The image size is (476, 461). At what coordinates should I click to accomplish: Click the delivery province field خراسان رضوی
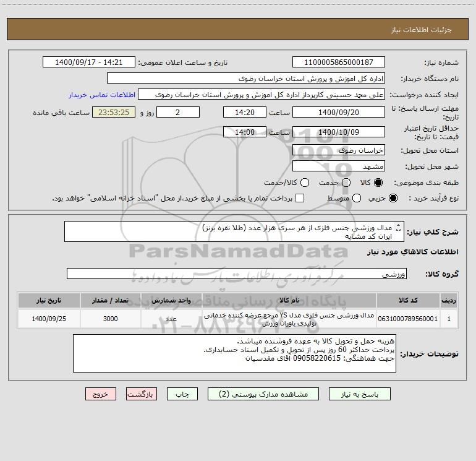[x=339, y=150]
